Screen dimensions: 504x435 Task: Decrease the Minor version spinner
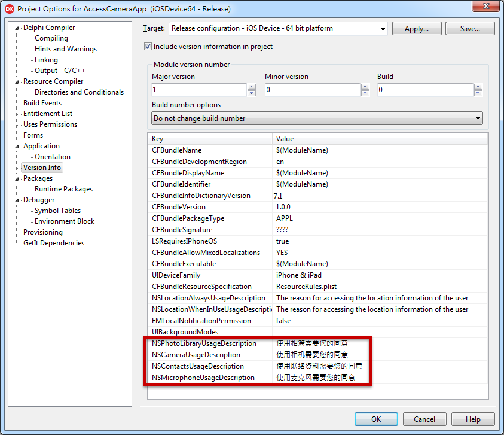365,93
